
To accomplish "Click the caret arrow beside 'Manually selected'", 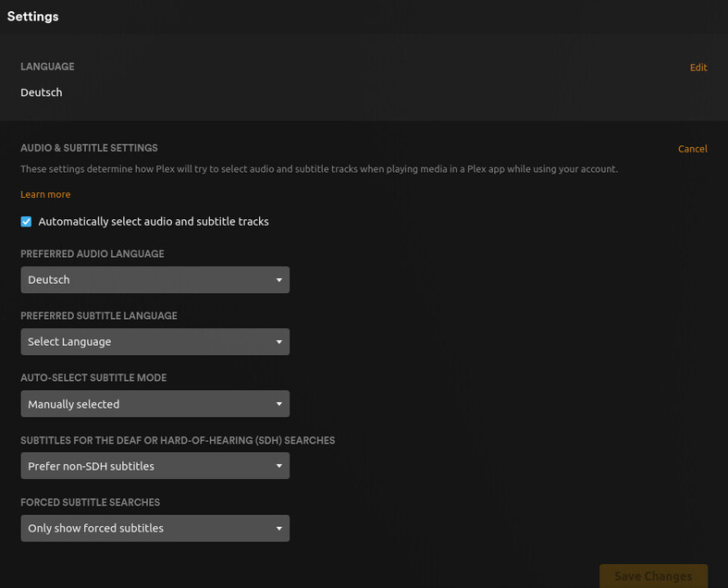I will [x=278, y=404].
